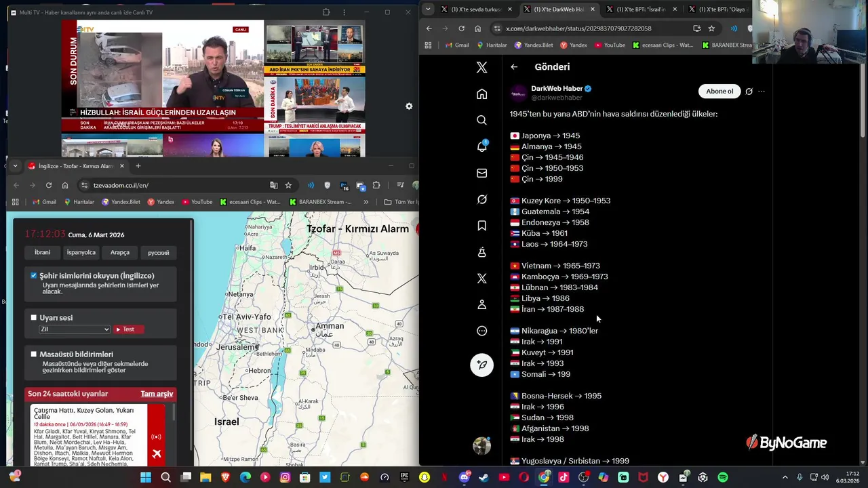Open taskbar clock showing 17:12
The height and width of the screenshot is (488, 868).
(x=849, y=477)
